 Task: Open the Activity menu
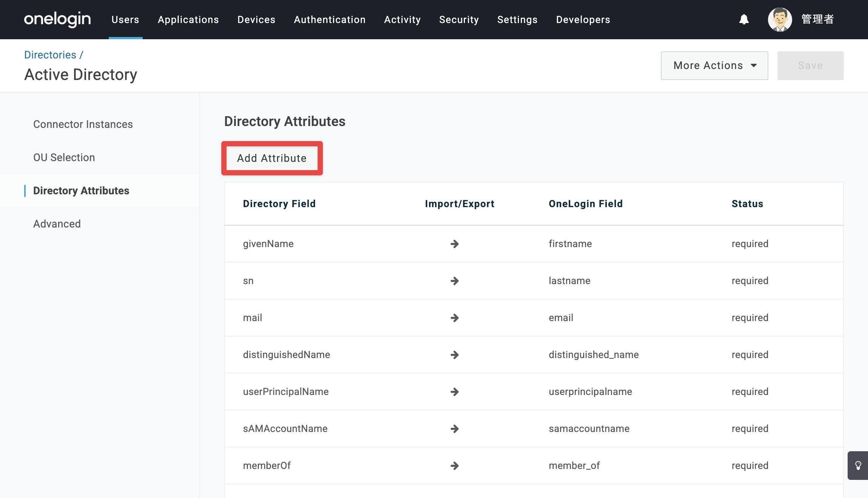[402, 20]
